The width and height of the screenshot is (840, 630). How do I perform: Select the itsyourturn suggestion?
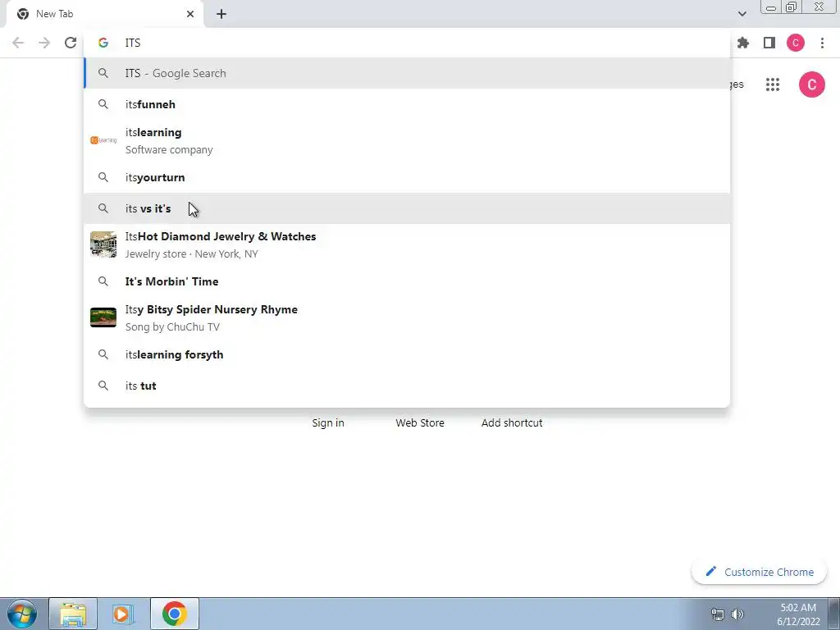(407, 177)
